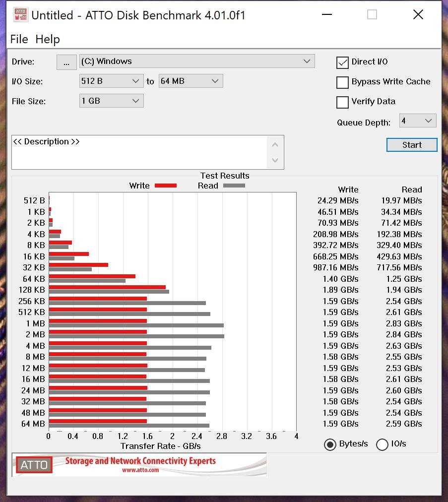
Task: Open the Queue Depth dropdown
Action: (418, 121)
